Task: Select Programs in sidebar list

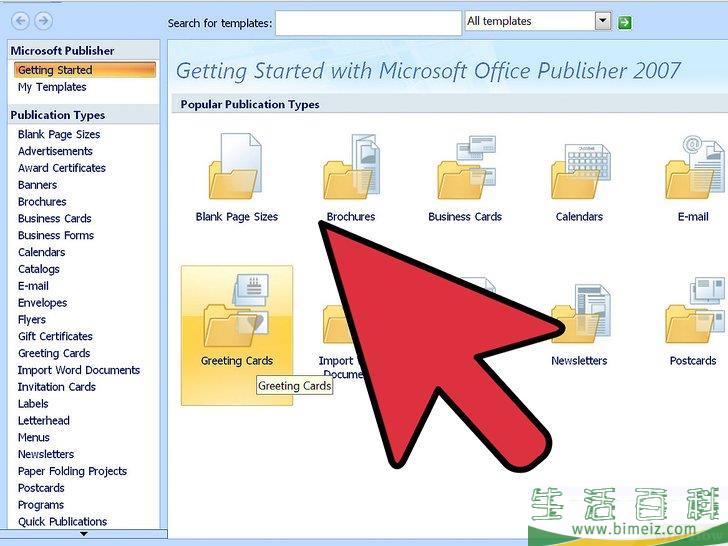Action: pos(41,505)
